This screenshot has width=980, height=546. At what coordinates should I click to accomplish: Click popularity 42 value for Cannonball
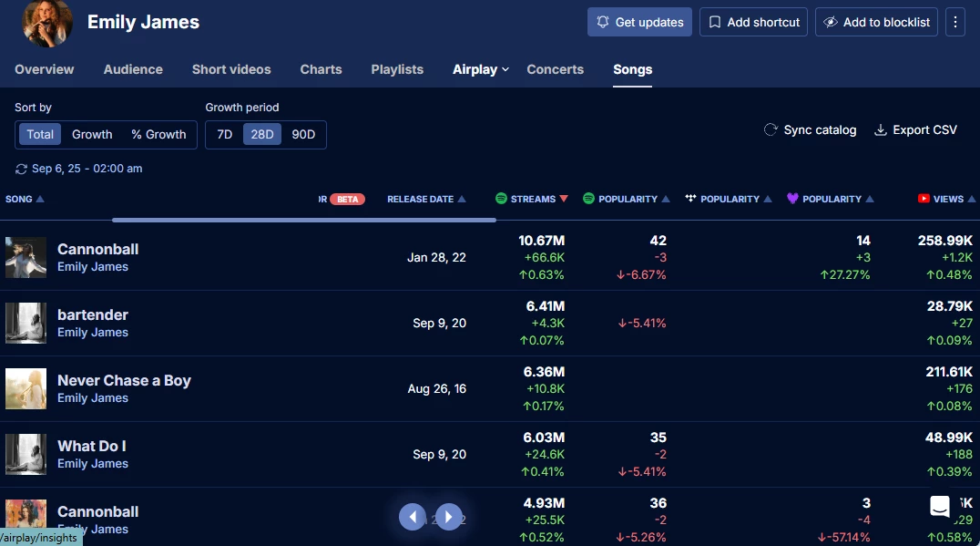point(658,240)
